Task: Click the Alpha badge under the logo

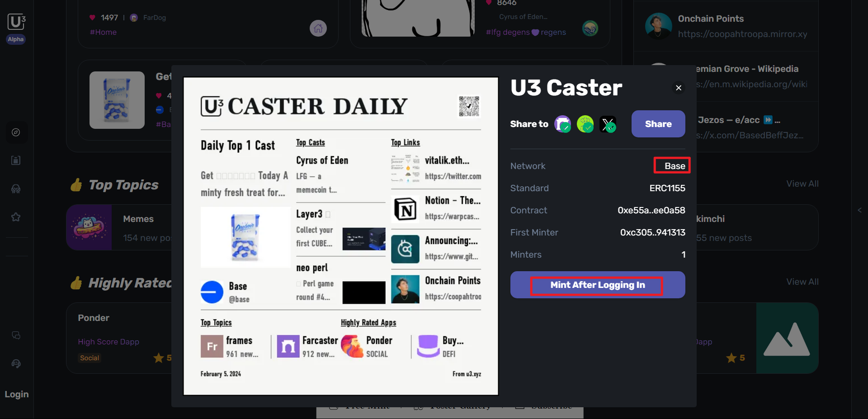Action: coord(16,39)
